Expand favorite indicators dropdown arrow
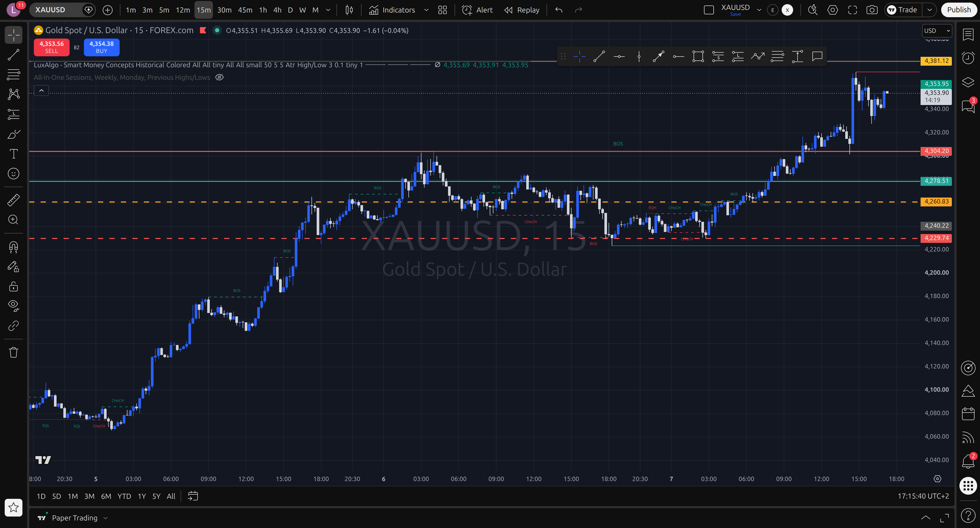 (x=426, y=10)
